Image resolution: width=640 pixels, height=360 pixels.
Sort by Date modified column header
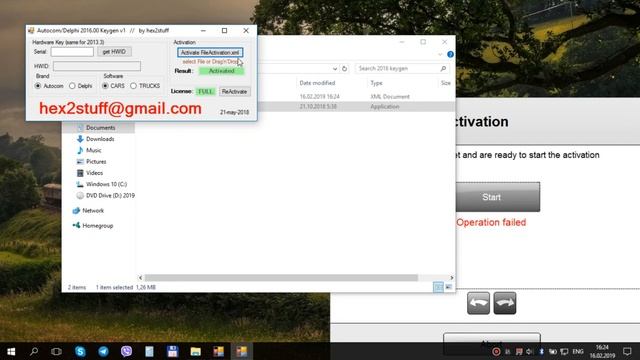[x=317, y=83]
